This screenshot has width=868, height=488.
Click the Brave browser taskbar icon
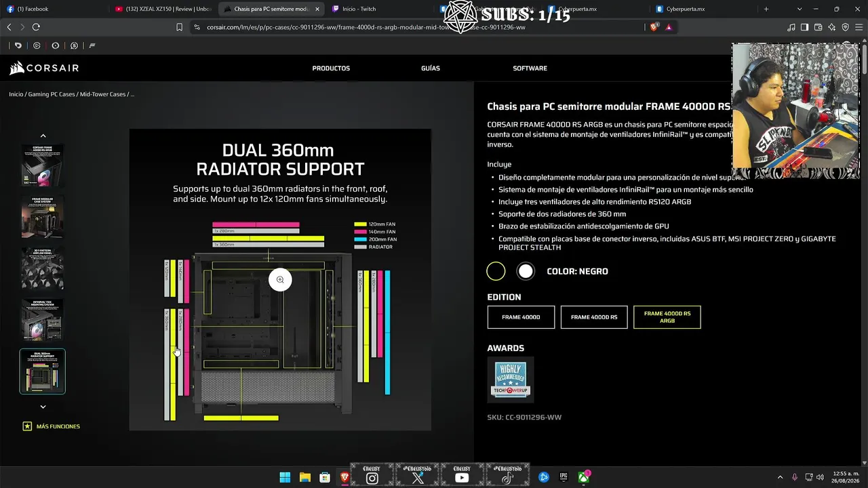pyautogui.click(x=345, y=477)
